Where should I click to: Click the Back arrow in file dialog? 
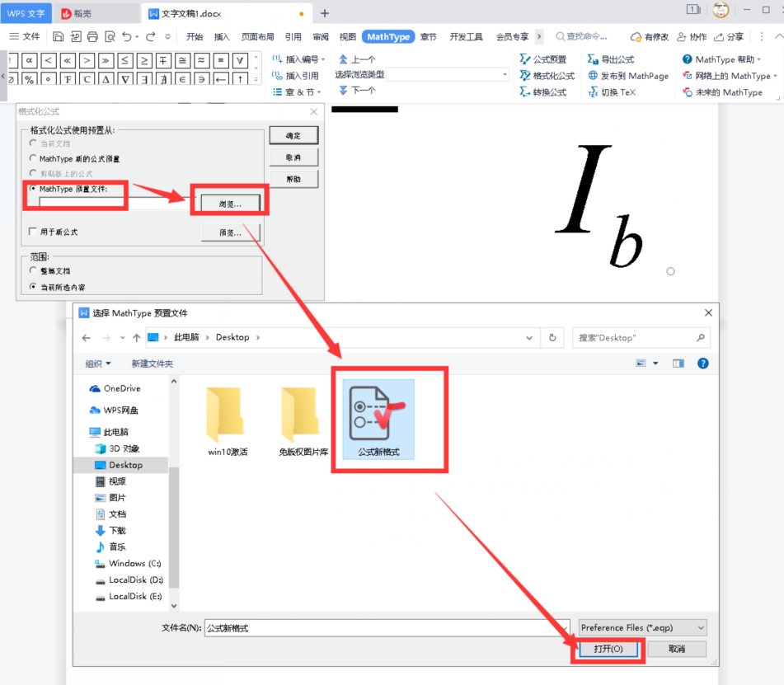tap(86, 338)
